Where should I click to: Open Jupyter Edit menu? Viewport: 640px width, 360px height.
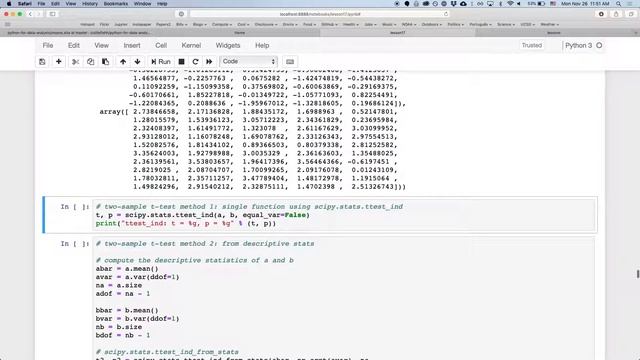tap(74, 45)
